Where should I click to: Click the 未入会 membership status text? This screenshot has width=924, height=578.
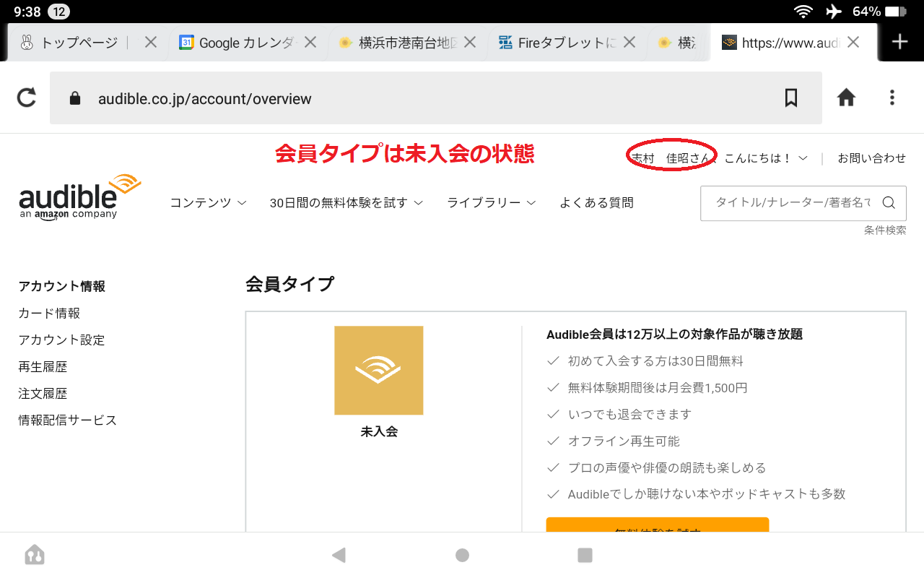[379, 432]
